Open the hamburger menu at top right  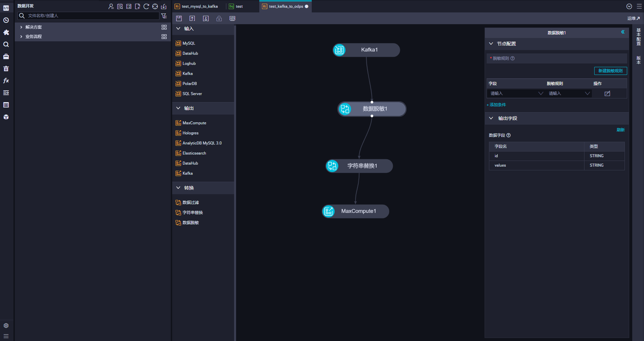tap(639, 6)
